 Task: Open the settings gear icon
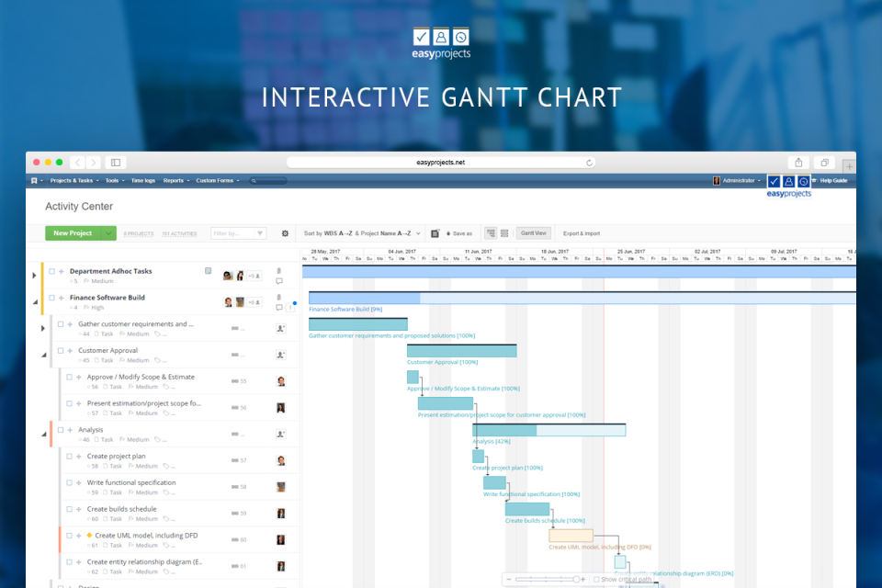[285, 233]
